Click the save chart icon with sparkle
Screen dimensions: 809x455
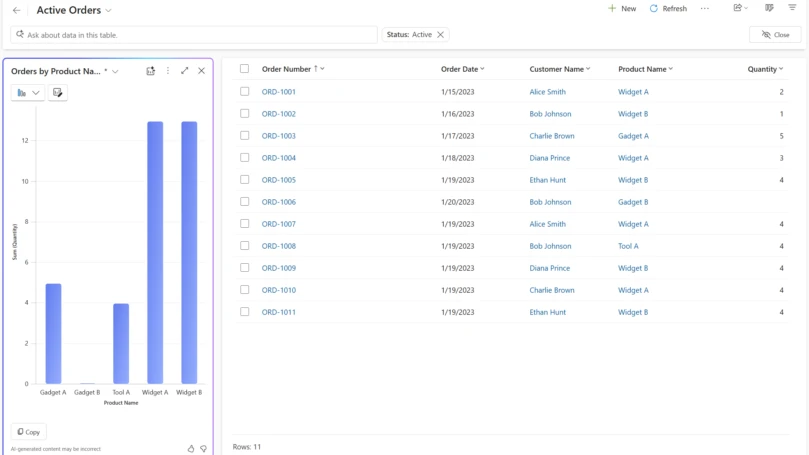(x=151, y=71)
